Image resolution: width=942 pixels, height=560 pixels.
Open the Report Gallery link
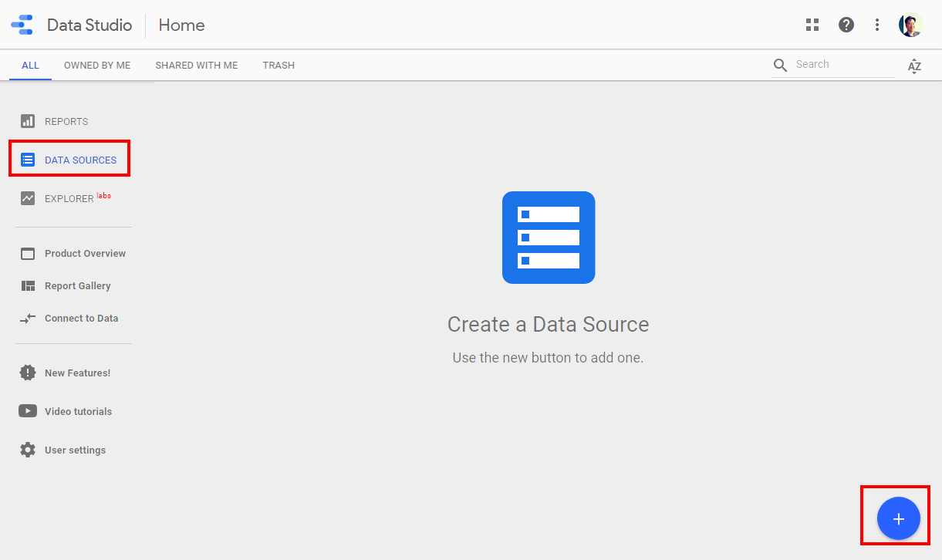coord(77,285)
